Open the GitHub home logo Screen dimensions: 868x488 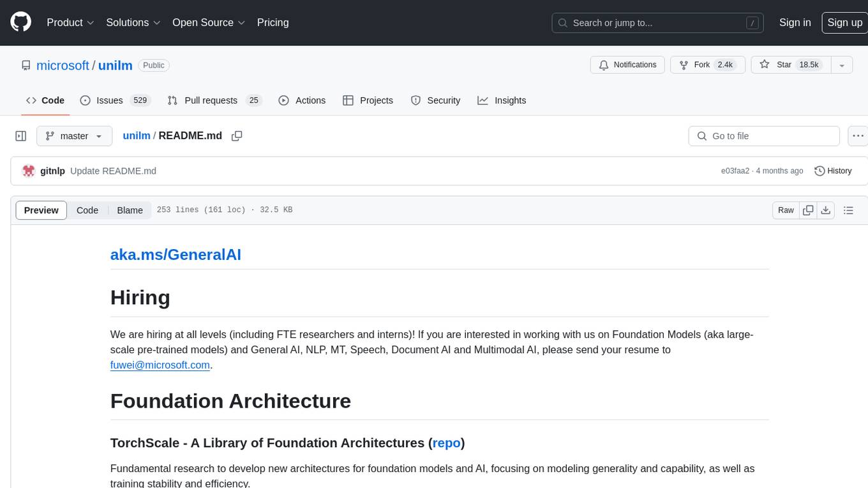coord(20,22)
